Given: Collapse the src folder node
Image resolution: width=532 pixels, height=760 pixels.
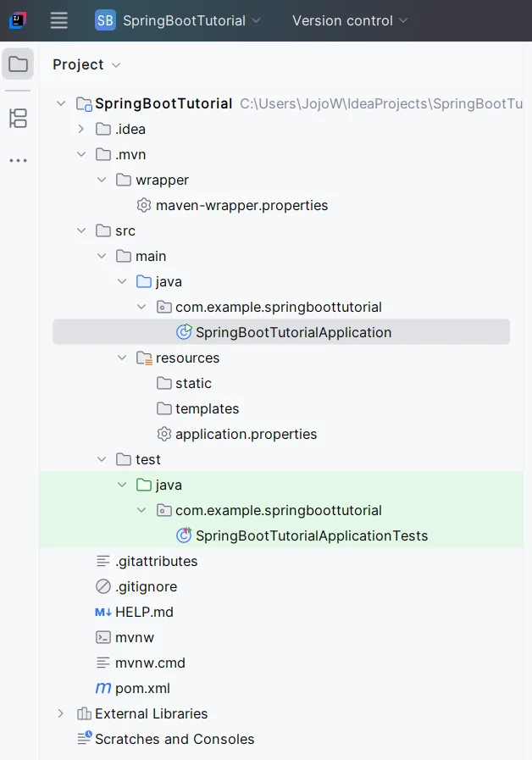Looking at the screenshot, I should [81, 230].
